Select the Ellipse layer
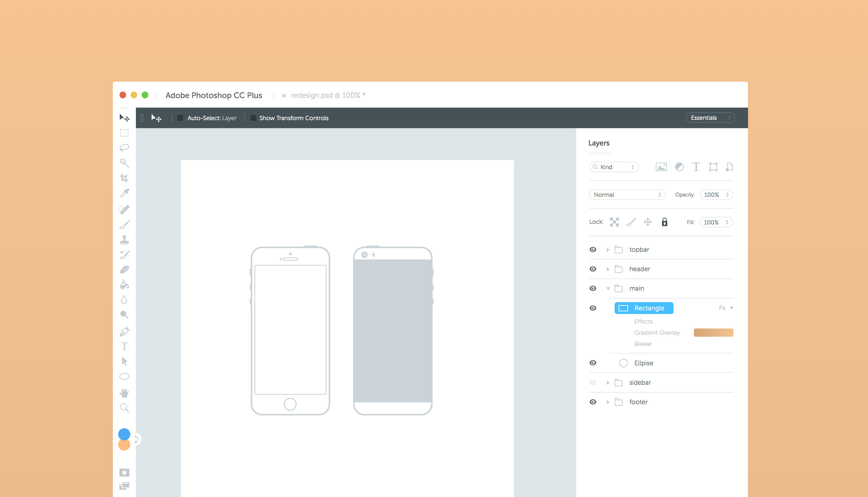This screenshot has height=497, width=868. click(x=644, y=363)
